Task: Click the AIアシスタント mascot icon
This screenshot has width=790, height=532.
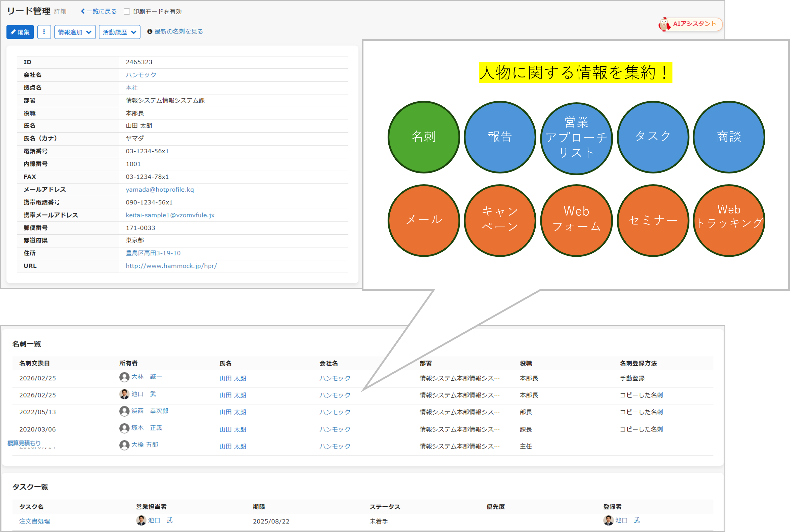Action: [x=664, y=24]
